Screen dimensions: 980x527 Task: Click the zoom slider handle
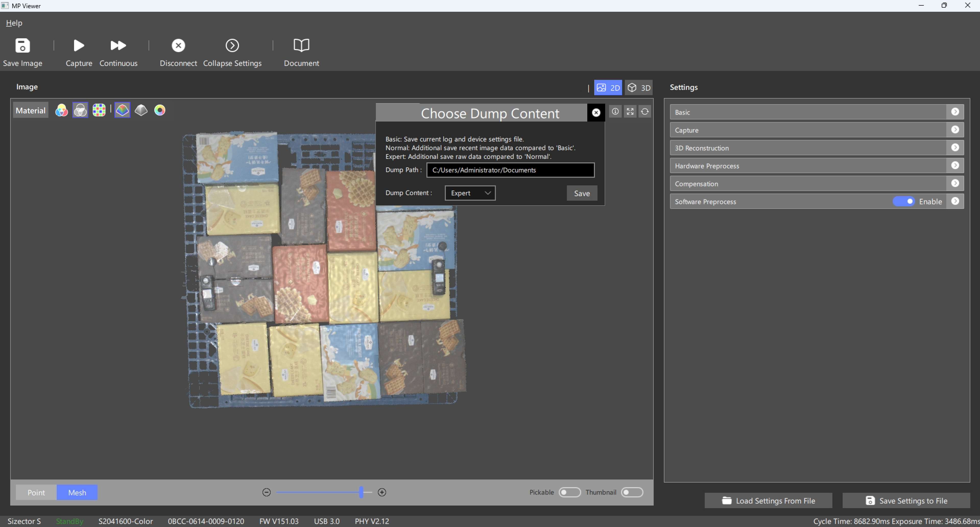[361, 492]
